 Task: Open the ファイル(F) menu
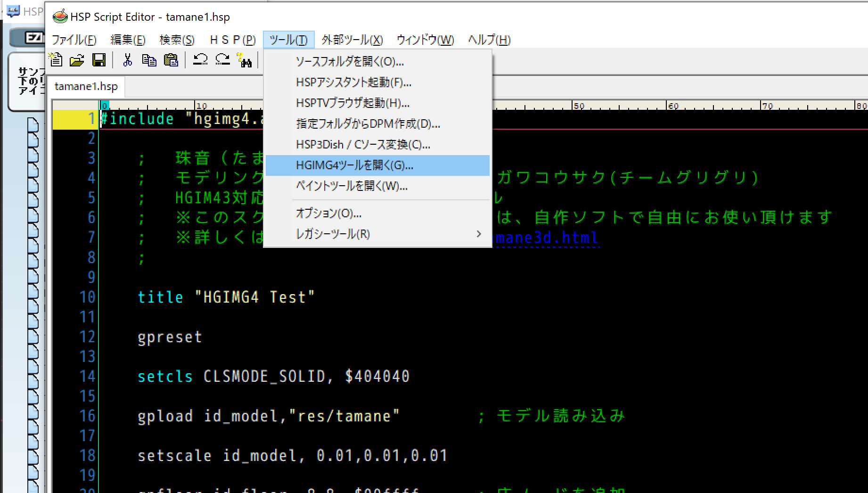pos(74,40)
